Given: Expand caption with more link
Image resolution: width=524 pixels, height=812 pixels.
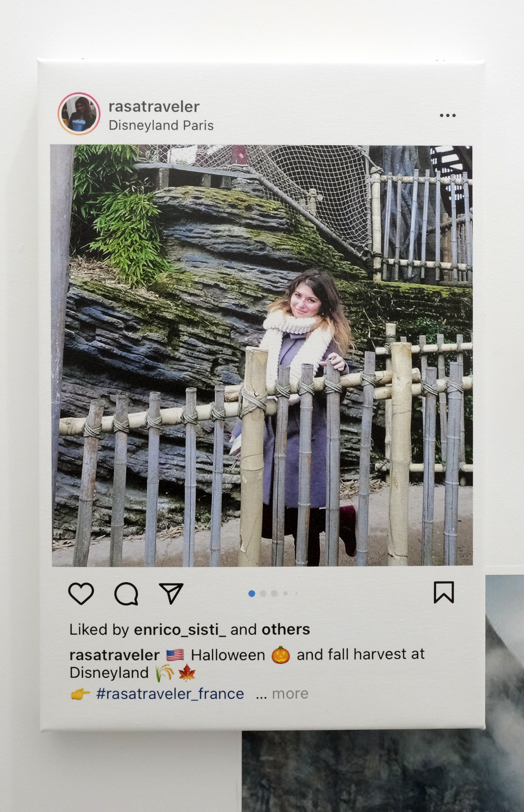Looking at the screenshot, I should [290, 694].
